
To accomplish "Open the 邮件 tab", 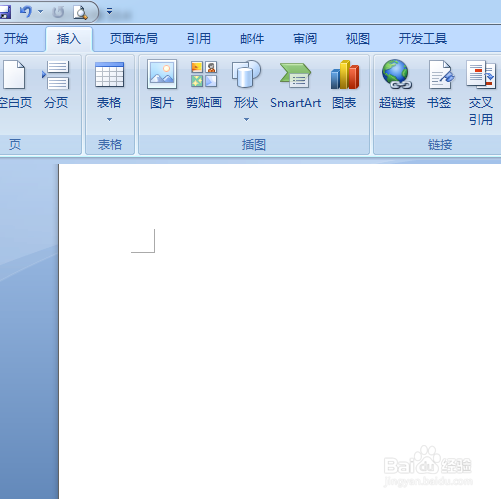I will coord(252,39).
